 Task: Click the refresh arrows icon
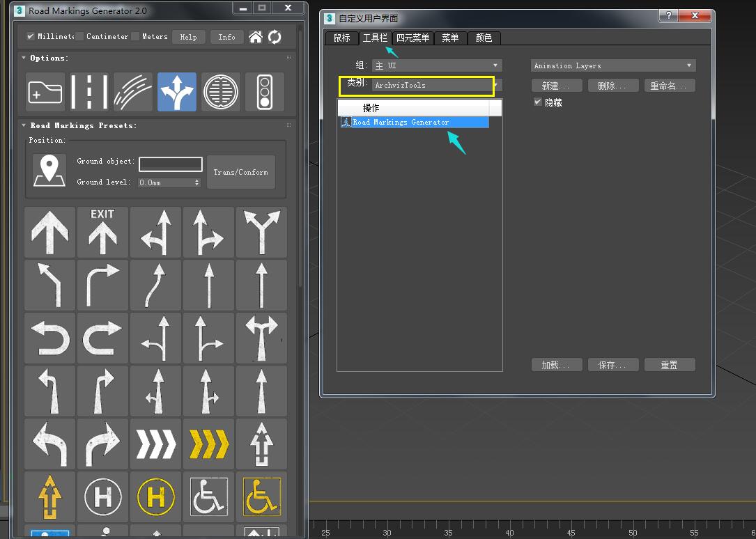(275, 37)
